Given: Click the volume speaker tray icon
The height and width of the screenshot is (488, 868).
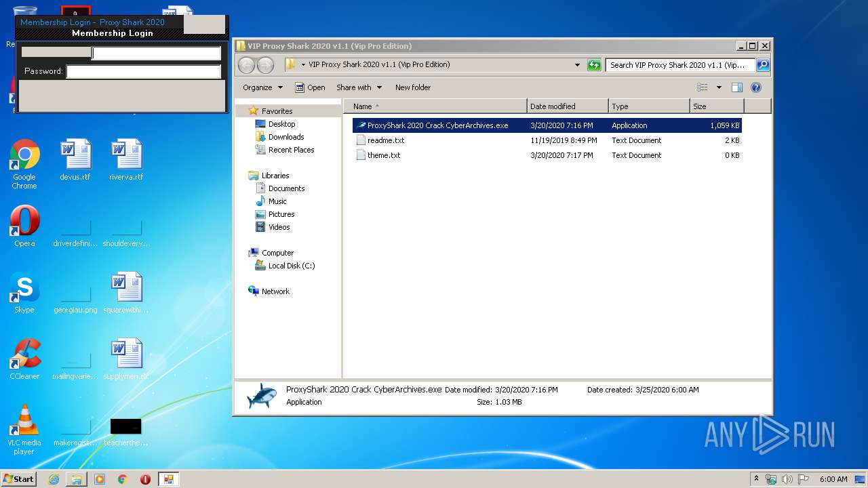Looking at the screenshot, I should point(787,479).
